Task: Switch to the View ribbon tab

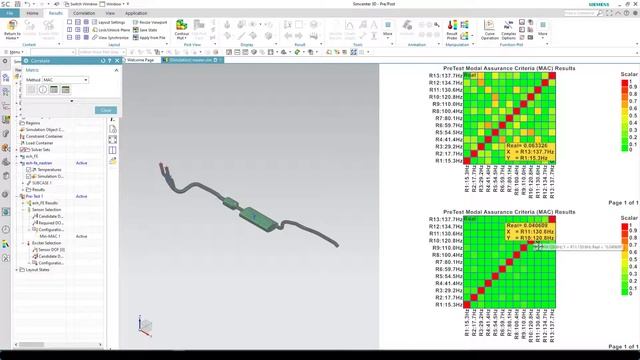Action: [110, 13]
